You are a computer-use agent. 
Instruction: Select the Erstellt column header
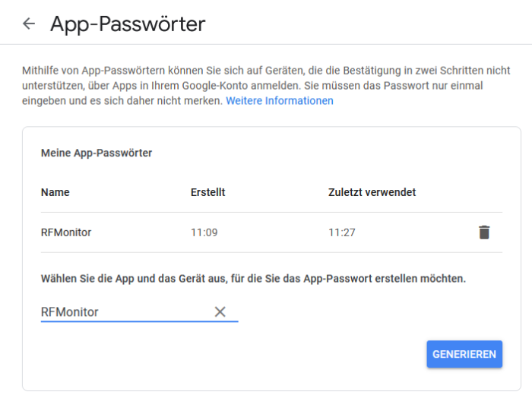coord(207,192)
